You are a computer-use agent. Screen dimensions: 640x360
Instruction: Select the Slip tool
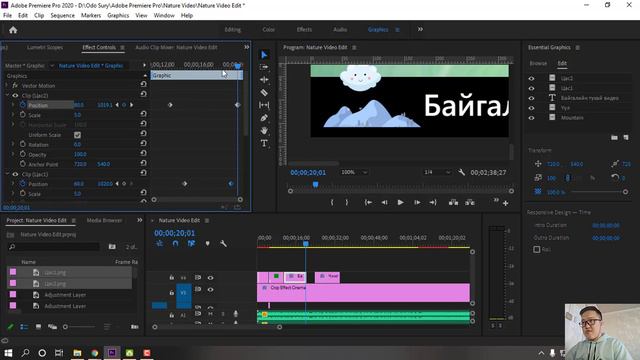(x=264, y=105)
